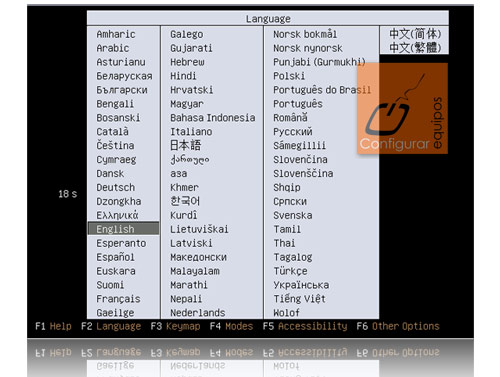Pick Galego language
The image size is (500, 377).
tap(187, 34)
